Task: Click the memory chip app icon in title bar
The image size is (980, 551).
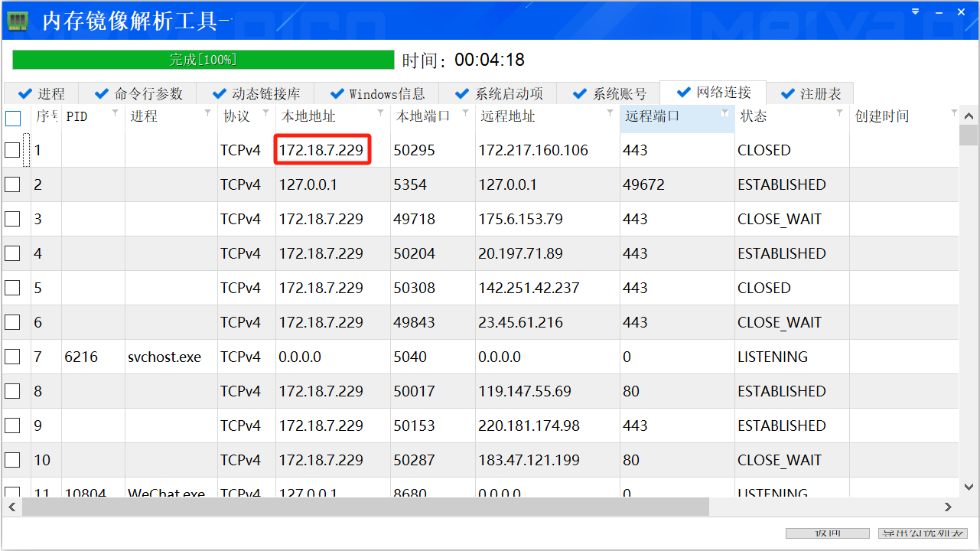Action: 17,20
